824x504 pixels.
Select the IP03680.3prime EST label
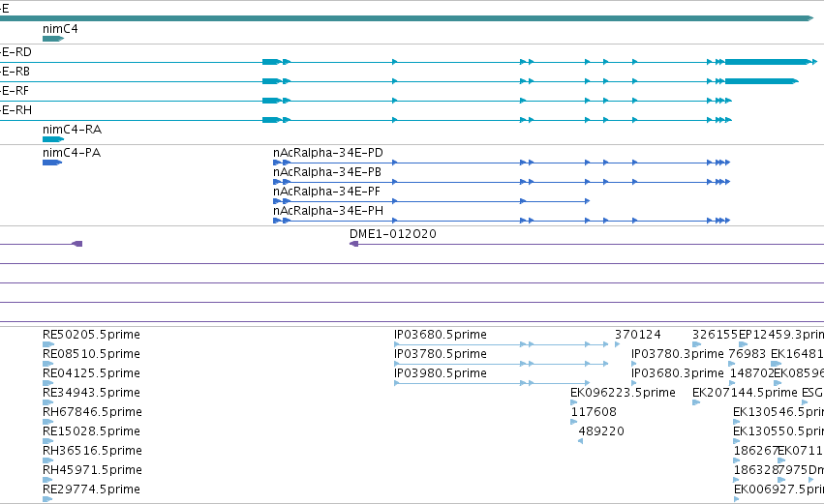click(678, 373)
